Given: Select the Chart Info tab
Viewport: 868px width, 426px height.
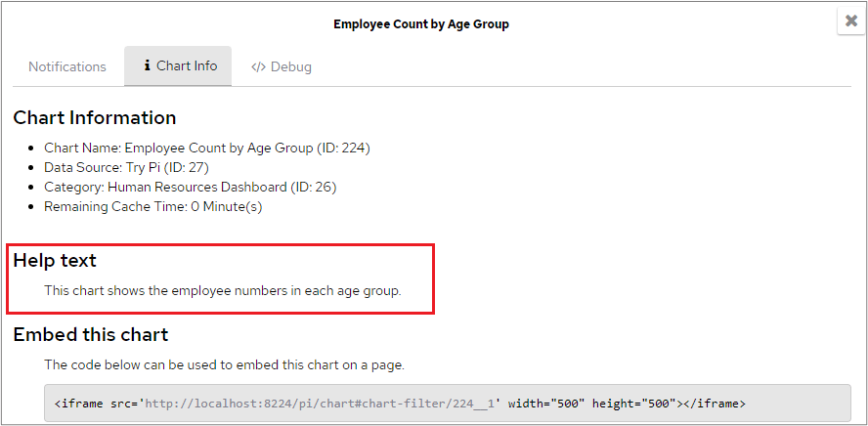Looking at the screenshot, I should (178, 65).
